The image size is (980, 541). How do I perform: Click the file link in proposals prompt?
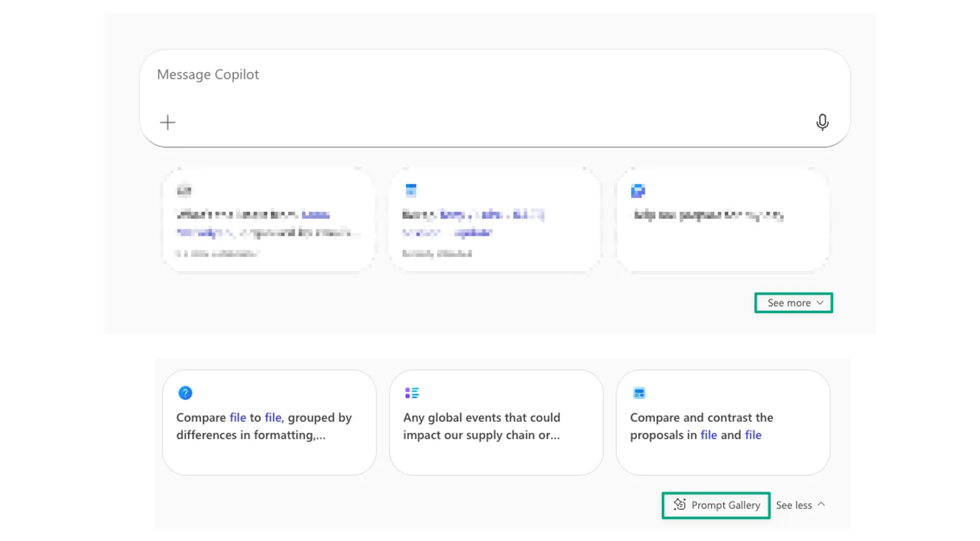(x=708, y=435)
